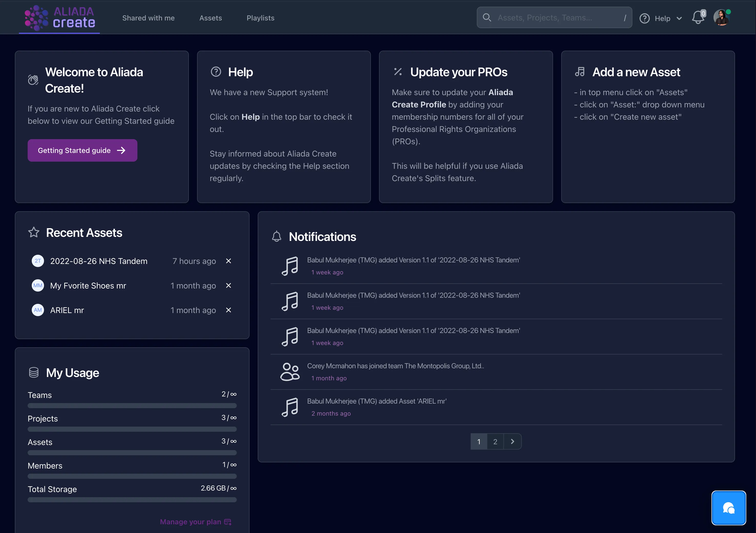Open the live chat support widget
Image resolution: width=756 pixels, height=533 pixels.
pos(728,508)
